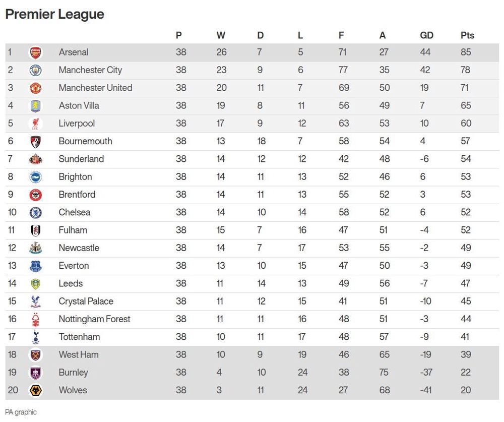504x422 pixels.
Task: Open the Sunderland team name
Action: [x=81, y=159]
